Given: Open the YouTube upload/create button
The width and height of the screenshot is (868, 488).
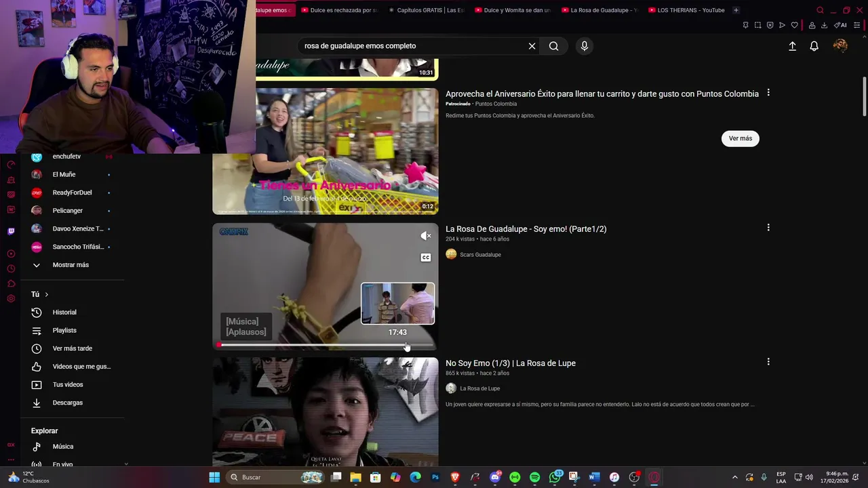Looking at the screenshot, I should (792, 46).
